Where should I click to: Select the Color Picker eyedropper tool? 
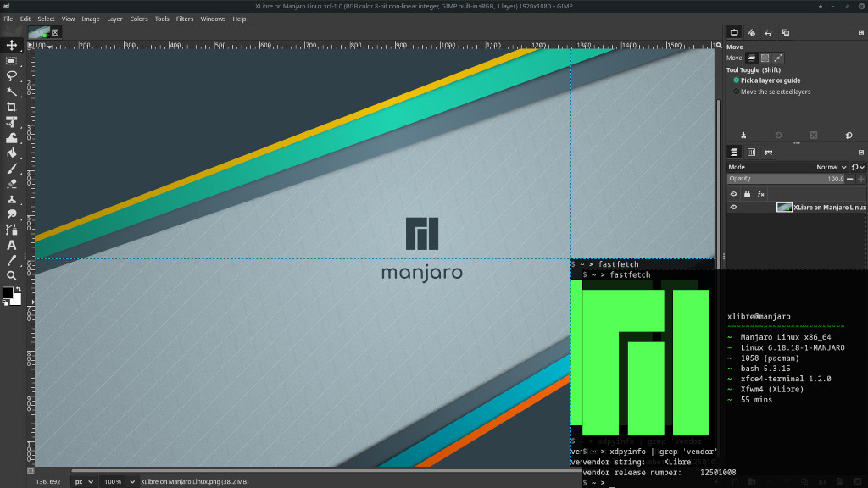click(x=12, y=260)
